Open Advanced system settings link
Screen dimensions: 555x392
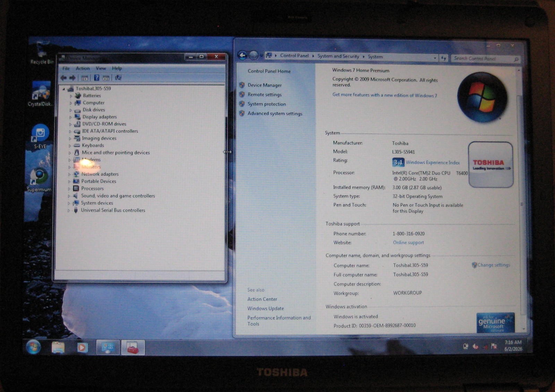click(275, 113)
